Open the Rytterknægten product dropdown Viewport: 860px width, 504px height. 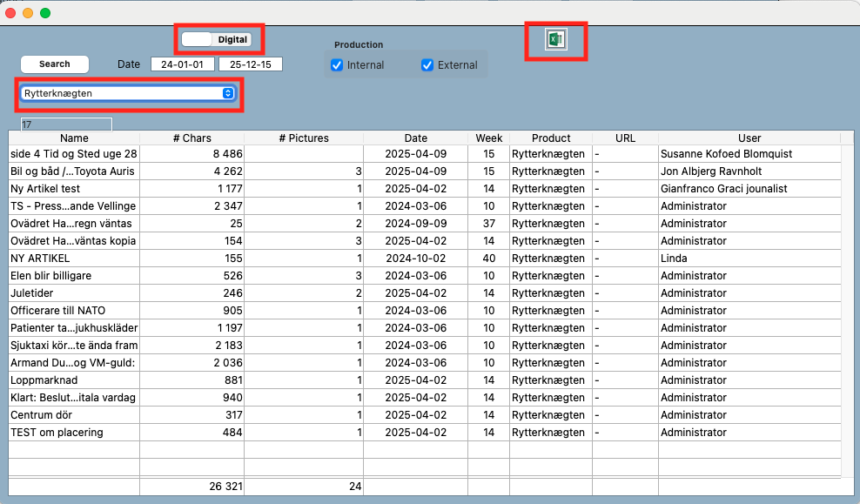pos(128,93)
